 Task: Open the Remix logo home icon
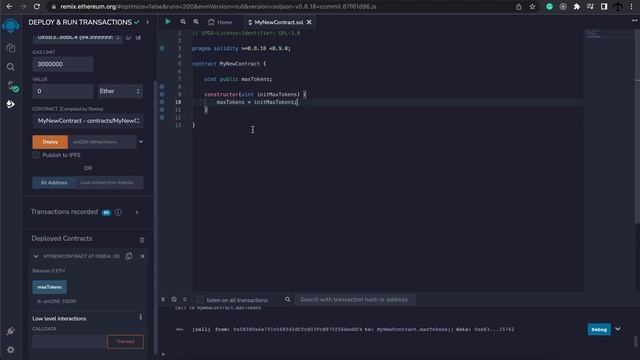(11, 26)
